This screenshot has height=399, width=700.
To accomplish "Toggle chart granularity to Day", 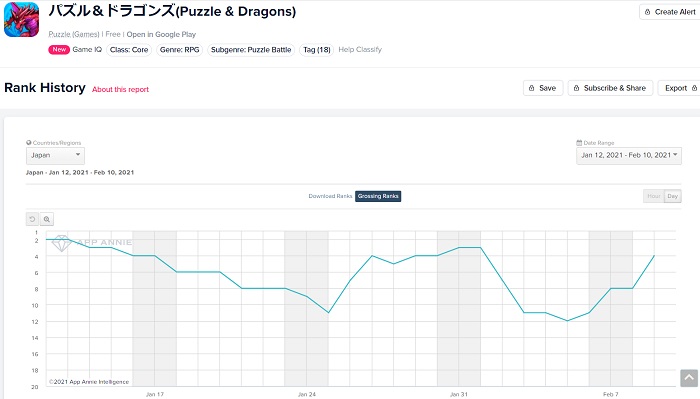I will tap(673, 196).
